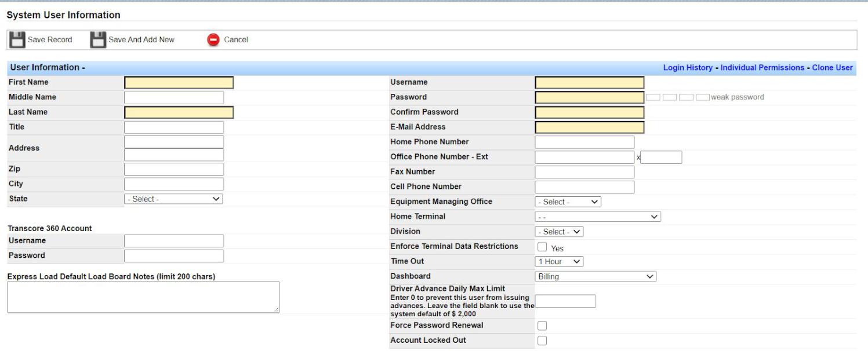
Task: Open the Clone User link
Action: tap(832, 68)
